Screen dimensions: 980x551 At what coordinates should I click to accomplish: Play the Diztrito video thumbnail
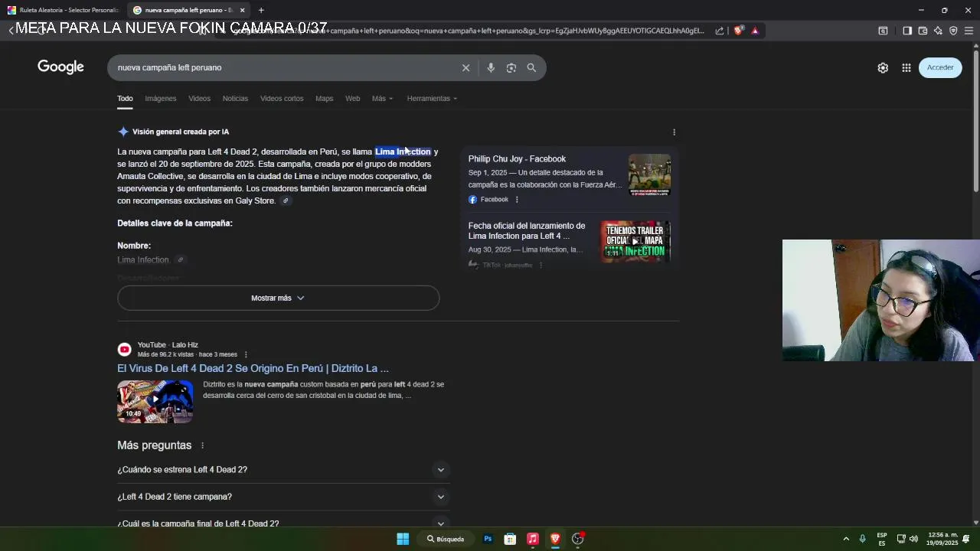[x=155, y=402]
